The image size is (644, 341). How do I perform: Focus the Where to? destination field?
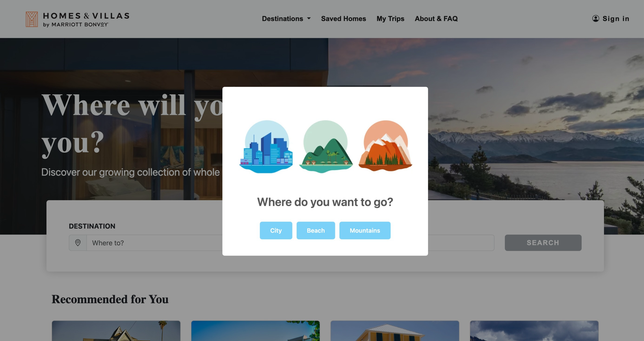[x=154, y=243]
